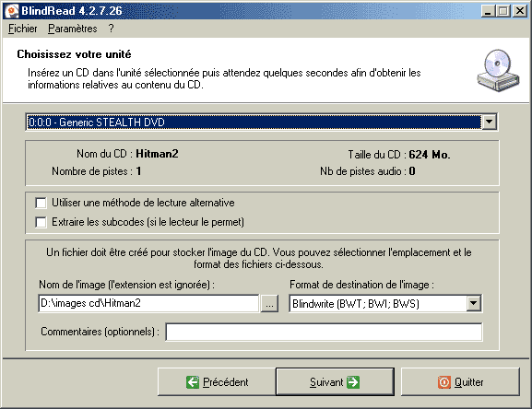Enable alternative reading method checkbox
The width and height of the screenshot is (532, 409).
(41, 203)
